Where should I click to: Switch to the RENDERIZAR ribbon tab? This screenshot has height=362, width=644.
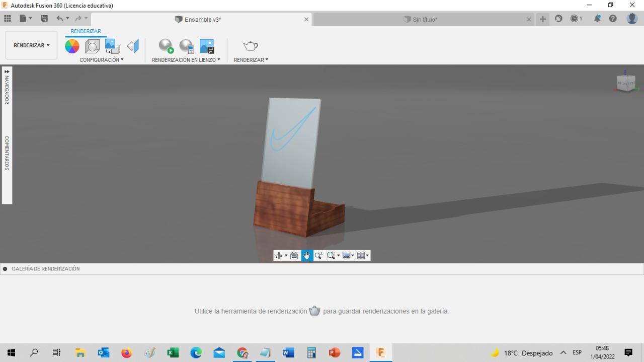click(x=86, y=31)
